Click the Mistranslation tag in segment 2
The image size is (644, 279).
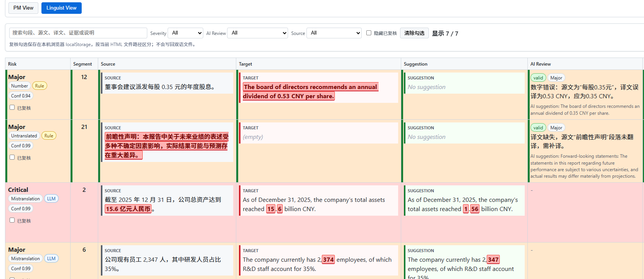pyautogui.click(x=25, y=199)
